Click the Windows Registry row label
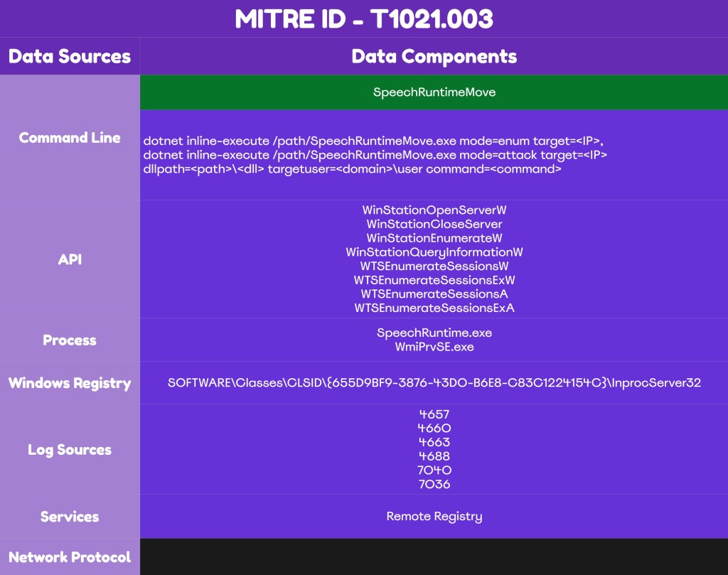This screenshot has height=575, width=728. point(70,383)
